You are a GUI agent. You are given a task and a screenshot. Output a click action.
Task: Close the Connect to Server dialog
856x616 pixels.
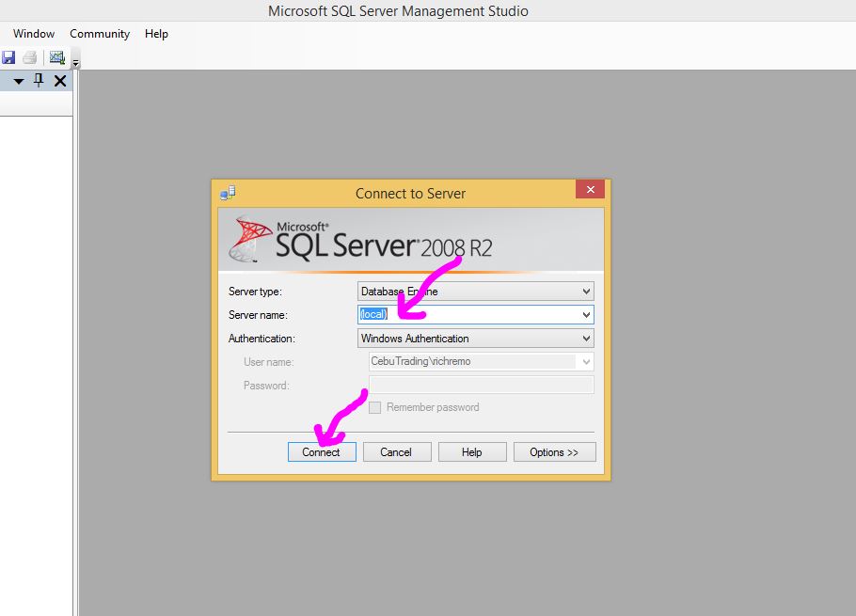[590, 190]
